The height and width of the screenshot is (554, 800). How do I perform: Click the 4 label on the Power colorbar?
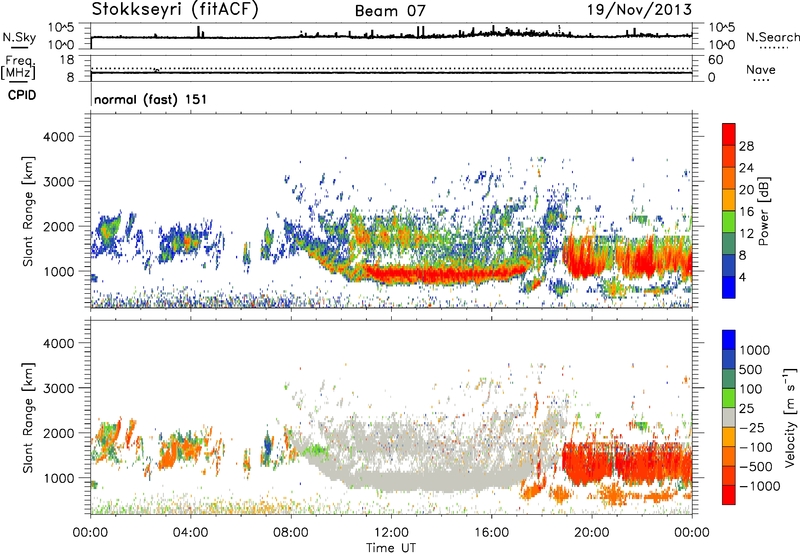742,277
